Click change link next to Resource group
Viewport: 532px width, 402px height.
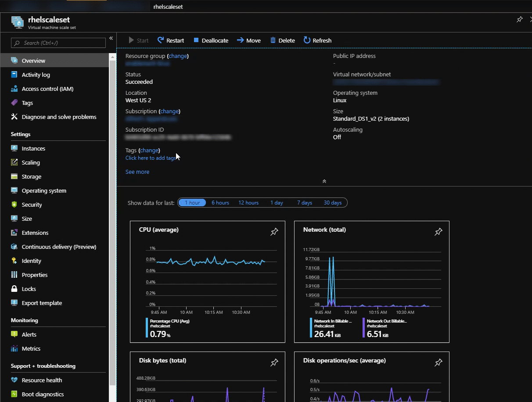[178, 56]
